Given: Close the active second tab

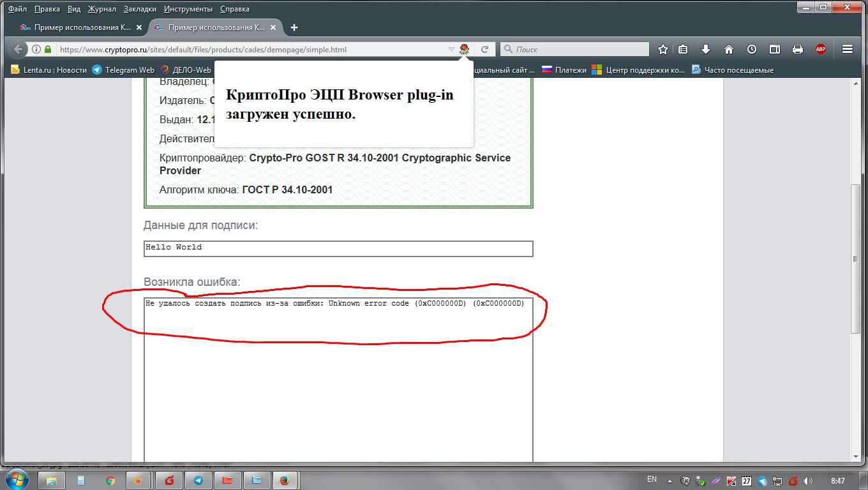Looking at the screenshot, I should click(273, 28).
